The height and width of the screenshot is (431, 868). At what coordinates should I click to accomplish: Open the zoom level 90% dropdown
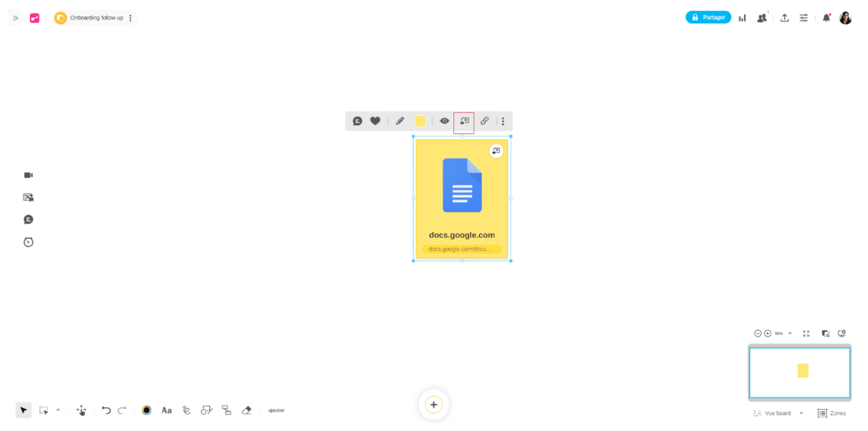[x=790, y=333]
